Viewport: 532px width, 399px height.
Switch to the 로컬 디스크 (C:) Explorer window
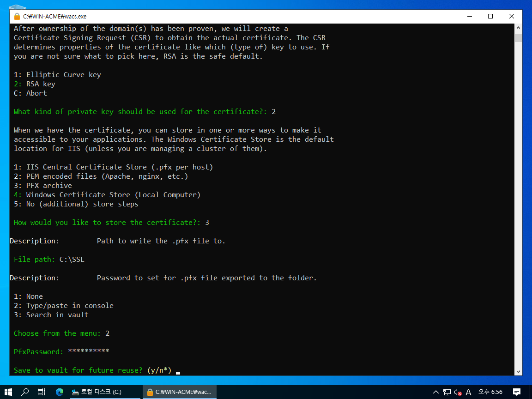pyautogui.click(x=104, y=392)
